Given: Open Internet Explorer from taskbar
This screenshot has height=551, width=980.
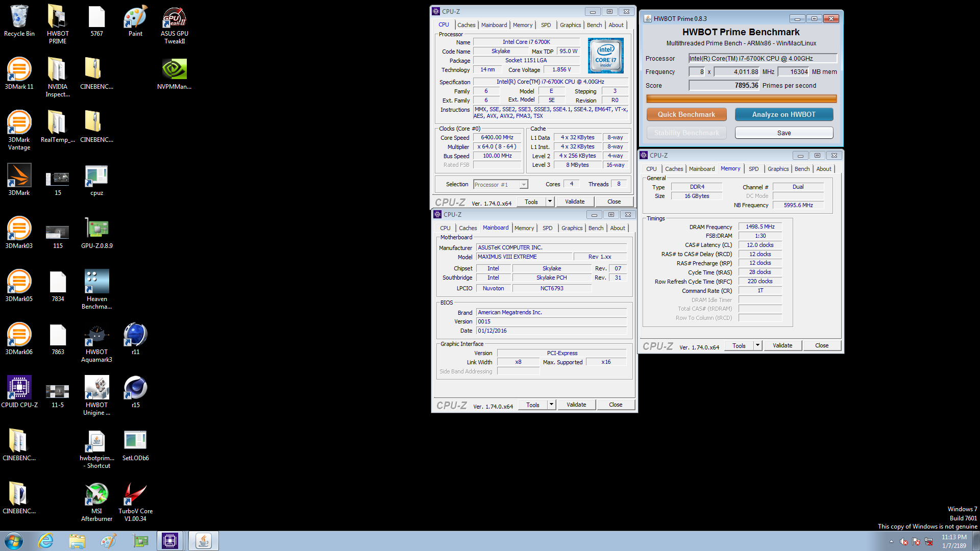Looking at the screenshot, I should tap(46, 541).
